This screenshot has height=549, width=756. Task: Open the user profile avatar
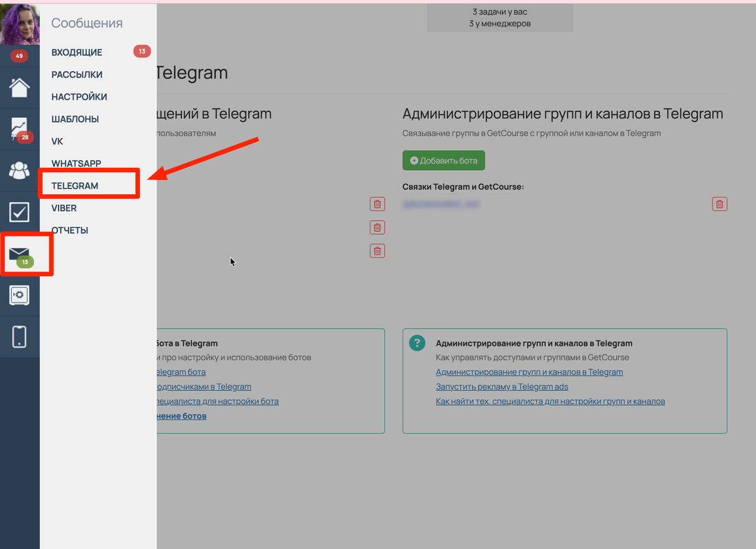pyautogui.click(x=20, y=25)
